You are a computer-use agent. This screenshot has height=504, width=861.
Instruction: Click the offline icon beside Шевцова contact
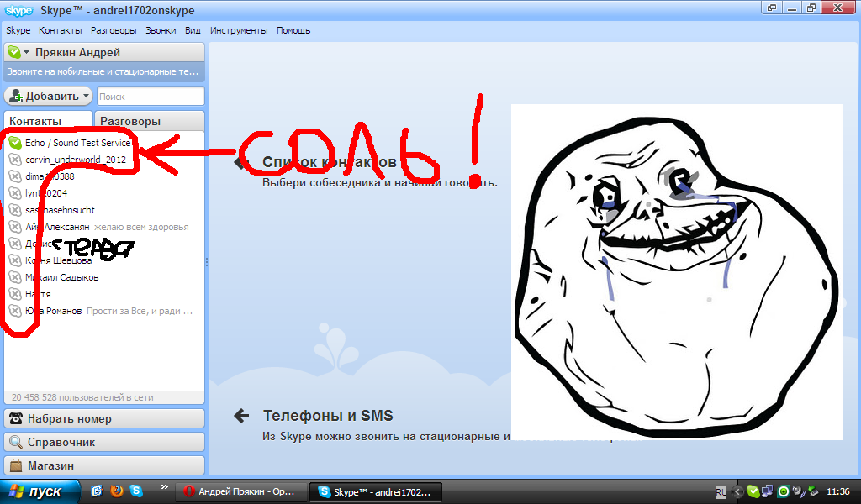[15, 260]
